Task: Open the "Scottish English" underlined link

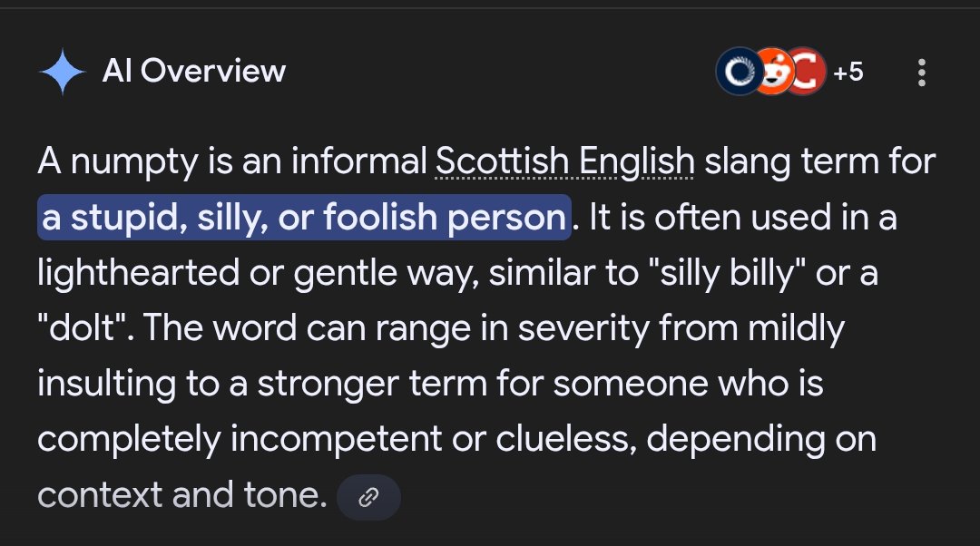Action: point(564,162)
